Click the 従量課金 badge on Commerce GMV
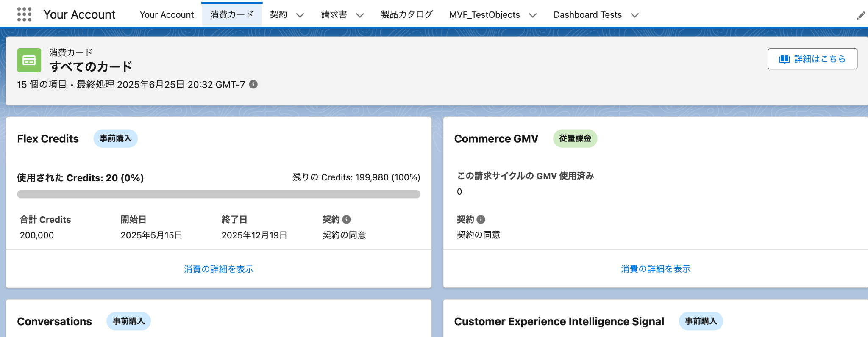The image size is (868, 337). [575, 138]
